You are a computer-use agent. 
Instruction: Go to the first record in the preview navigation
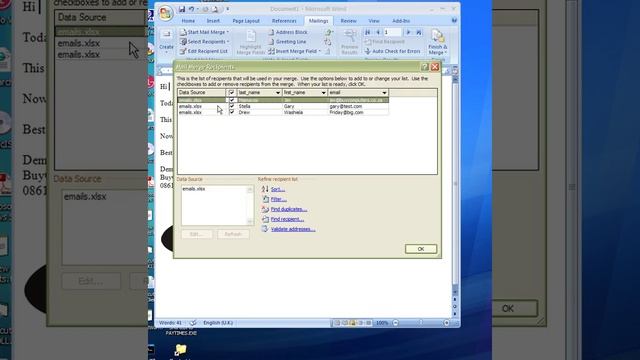click(368, 32)
